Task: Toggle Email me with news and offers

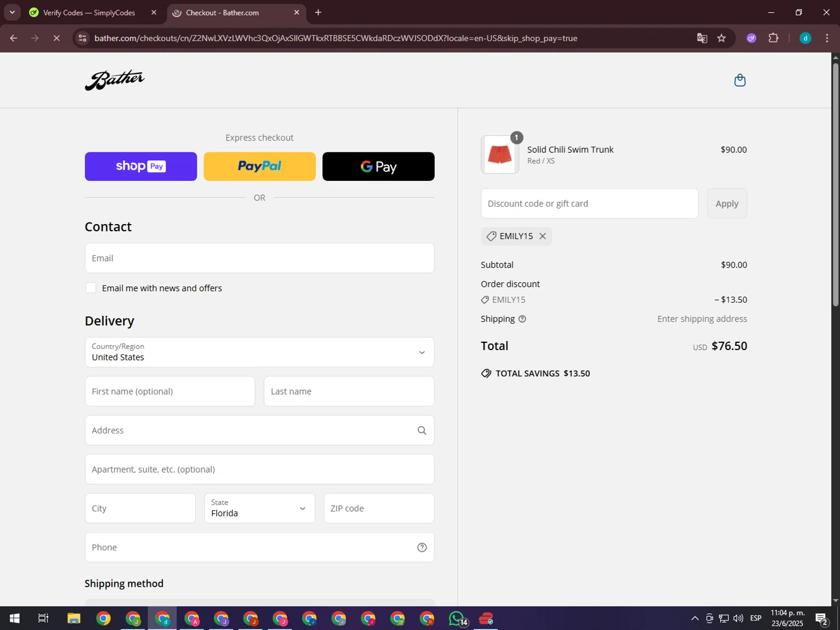Action: [91, 288]
